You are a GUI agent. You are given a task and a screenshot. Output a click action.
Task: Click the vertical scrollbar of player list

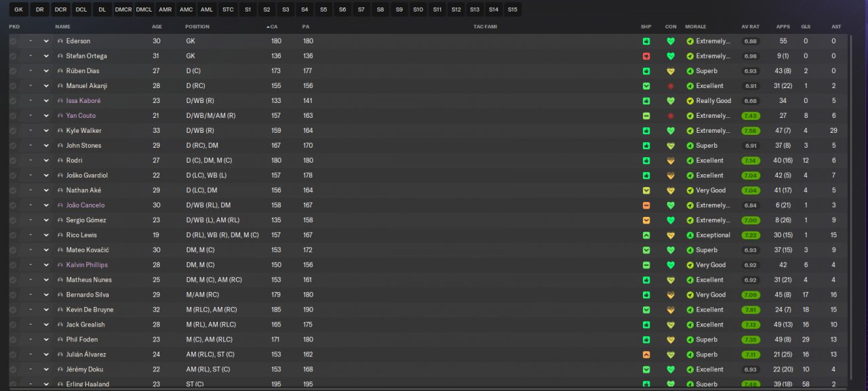click(852, 207)
